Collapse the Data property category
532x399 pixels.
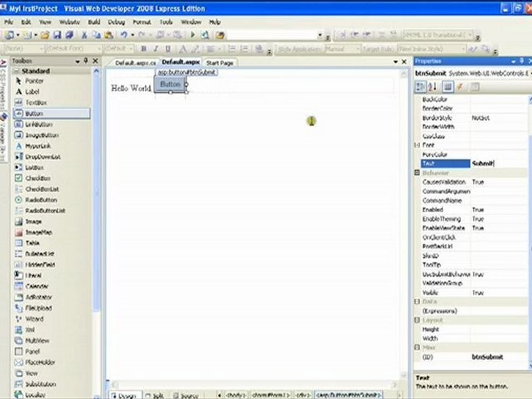click(417, 301)
